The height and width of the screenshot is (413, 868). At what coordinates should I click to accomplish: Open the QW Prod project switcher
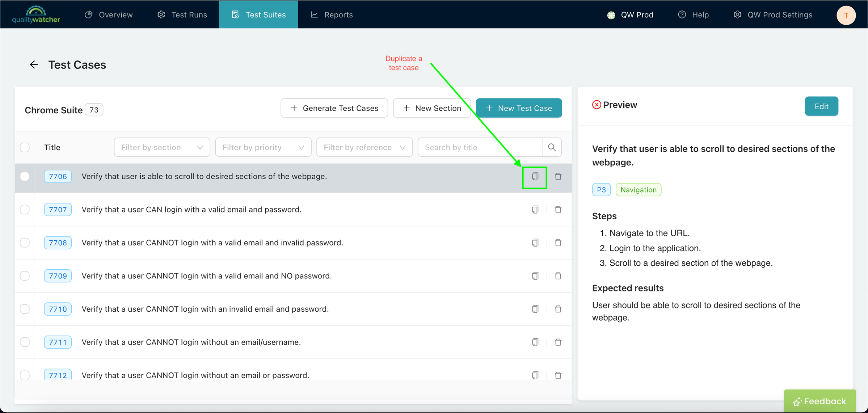(x=630, y=15)
